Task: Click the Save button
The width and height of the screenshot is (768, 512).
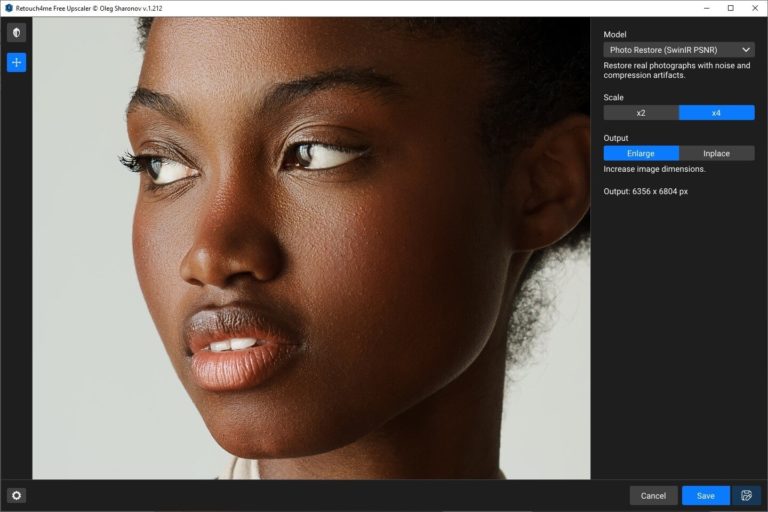Action: click(706, 496)
